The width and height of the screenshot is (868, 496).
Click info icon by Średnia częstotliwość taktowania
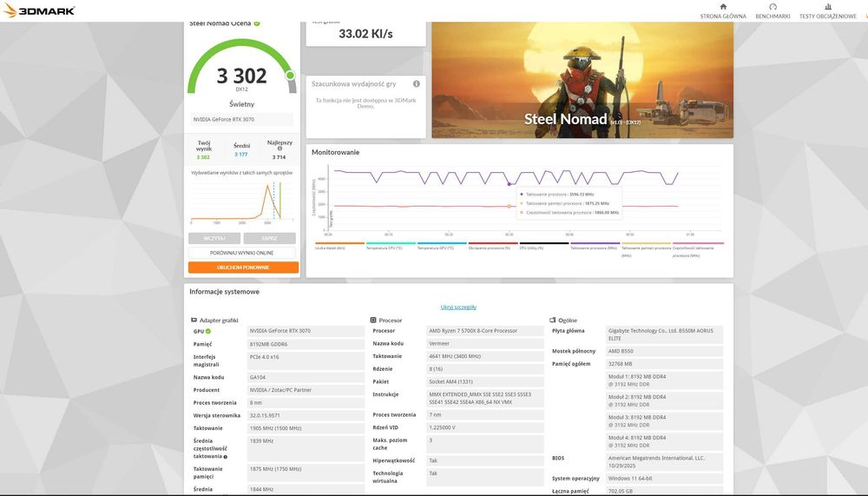point(226,457)
